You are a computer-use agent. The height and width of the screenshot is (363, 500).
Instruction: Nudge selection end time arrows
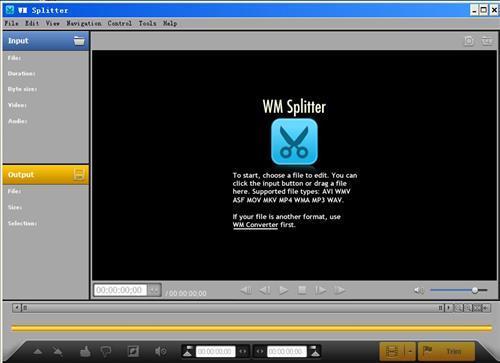260,351
